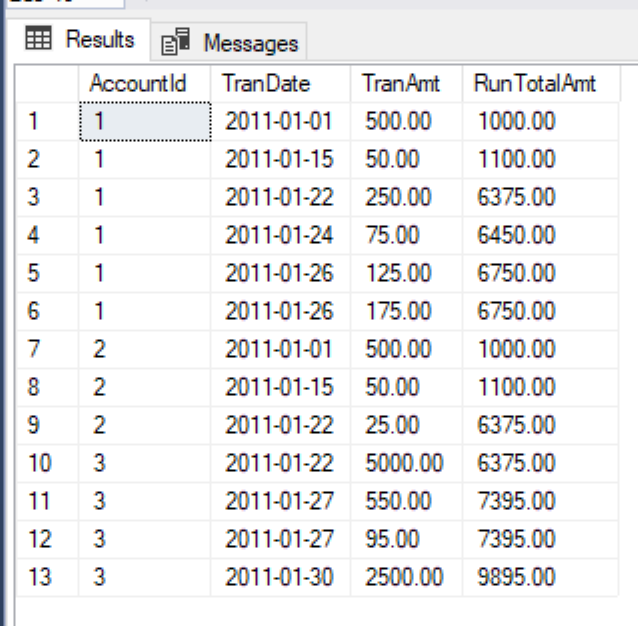Select row header number 1
Image resolution: width=638 pixels, height=626 pixels.
pyautogui.click(x=47, y=122)
